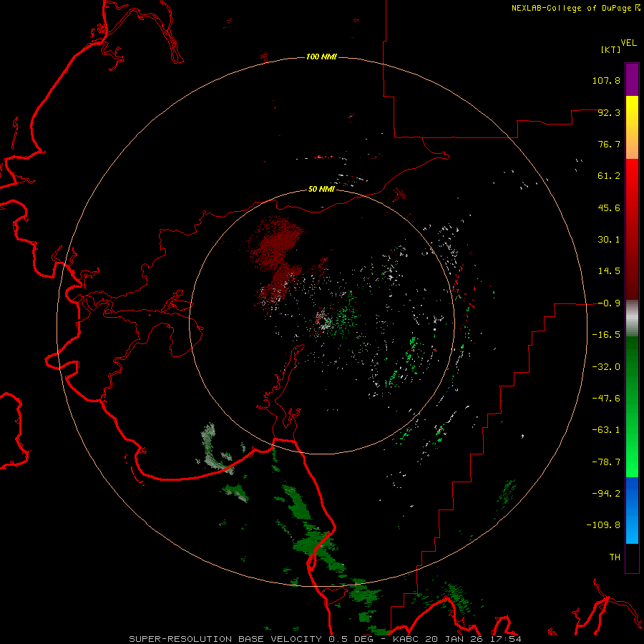Image resolution: width=644 pixels, height=644 pixels.
Task: Click the -109.8 velocity scale value
Action: (603, 525)
